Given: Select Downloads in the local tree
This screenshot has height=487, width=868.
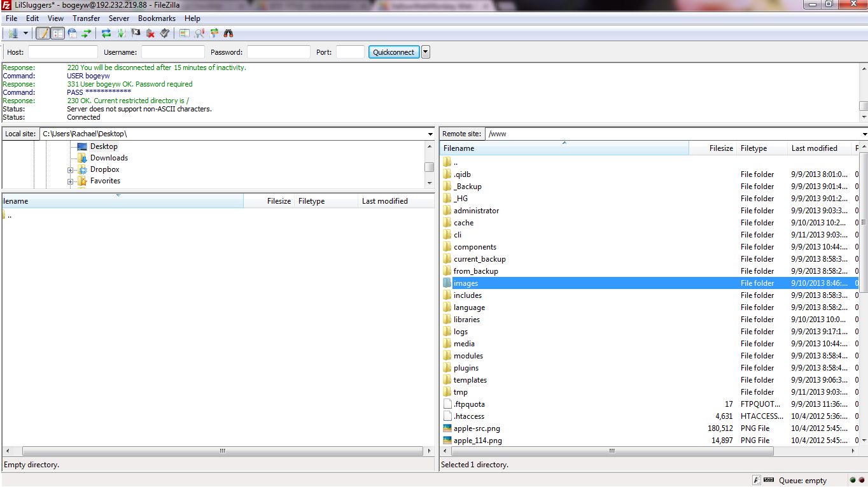Looking at the screenshot, I should 109,158.
